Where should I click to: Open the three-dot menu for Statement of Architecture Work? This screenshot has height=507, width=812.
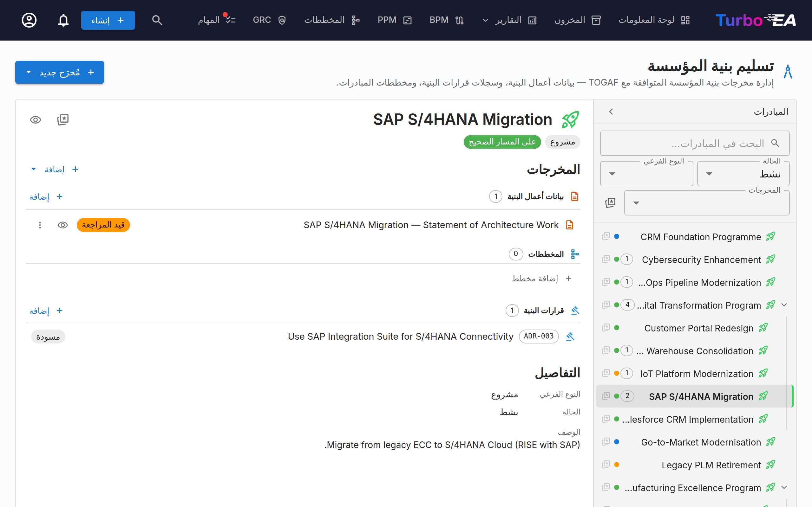40,225
